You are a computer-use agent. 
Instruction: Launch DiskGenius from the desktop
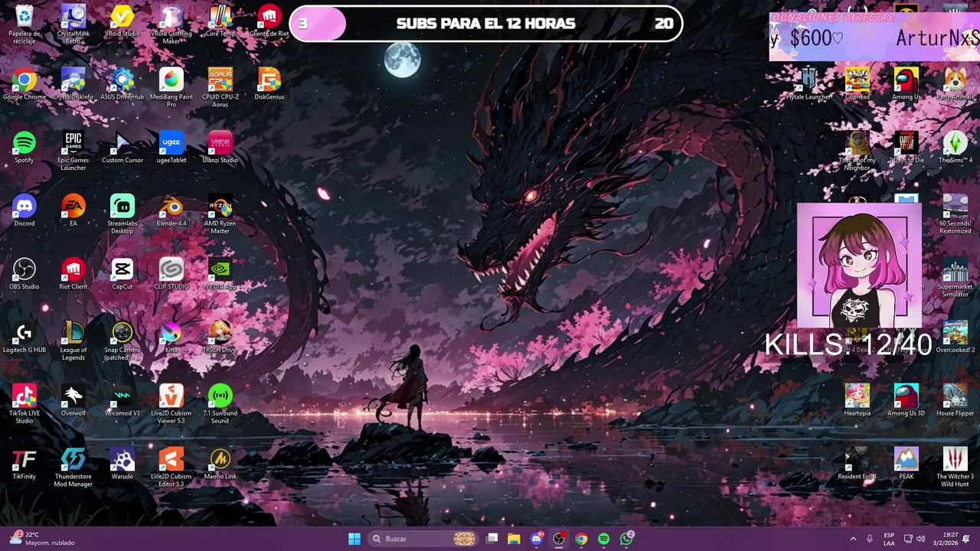(x=269, y=80)
